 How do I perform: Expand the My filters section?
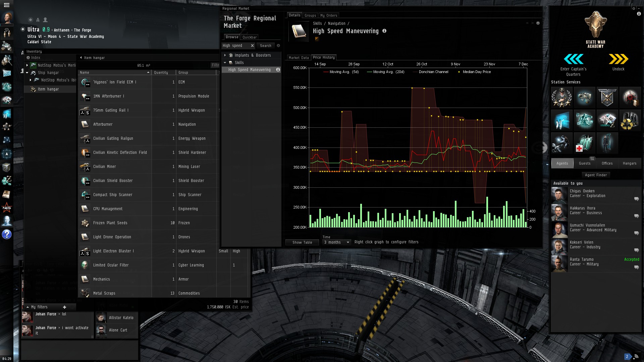[x=28, y=307]
